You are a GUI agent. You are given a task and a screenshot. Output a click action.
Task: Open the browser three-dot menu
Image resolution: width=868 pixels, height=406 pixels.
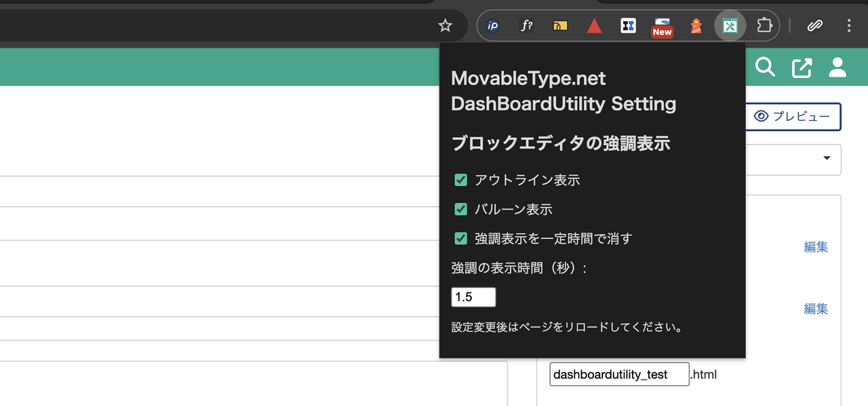click(x=849, y=26)
